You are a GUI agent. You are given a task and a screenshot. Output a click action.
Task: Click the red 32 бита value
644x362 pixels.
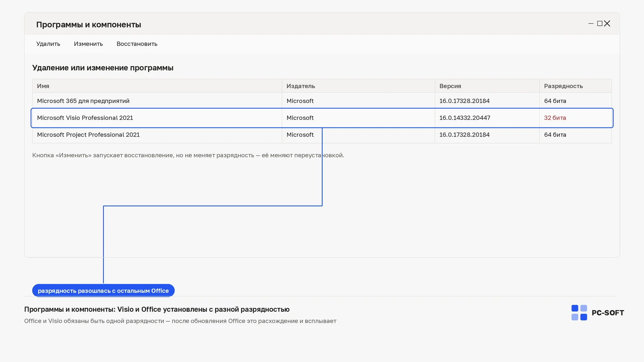555,118
